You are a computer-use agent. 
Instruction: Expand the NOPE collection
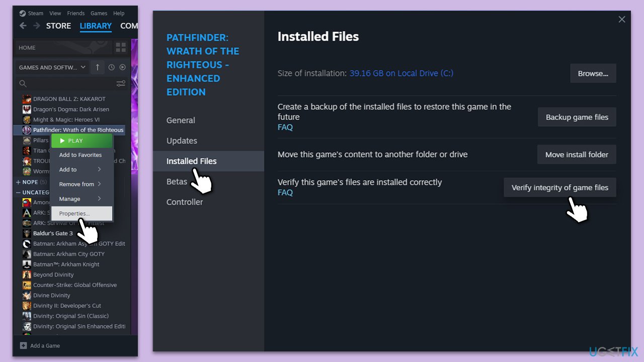(19, 182)
